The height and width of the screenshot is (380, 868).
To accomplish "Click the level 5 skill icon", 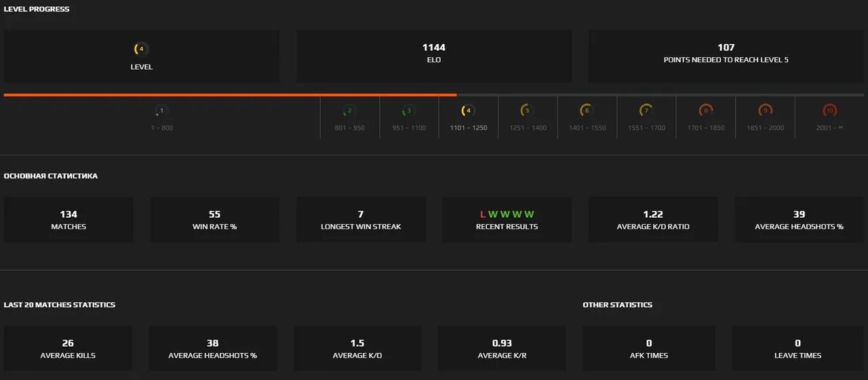I will (x=528, y=111).
